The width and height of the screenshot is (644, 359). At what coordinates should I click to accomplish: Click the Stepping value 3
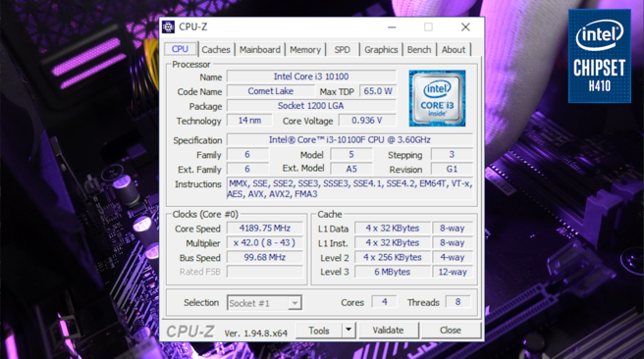pos(452,154)
